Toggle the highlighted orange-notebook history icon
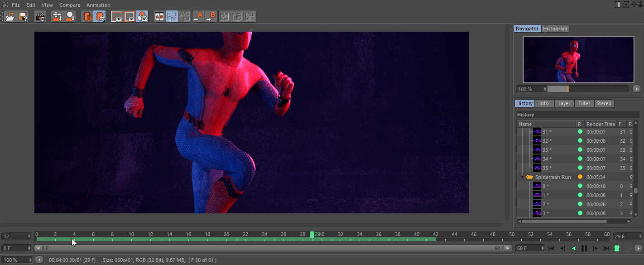 pos(100,17)
